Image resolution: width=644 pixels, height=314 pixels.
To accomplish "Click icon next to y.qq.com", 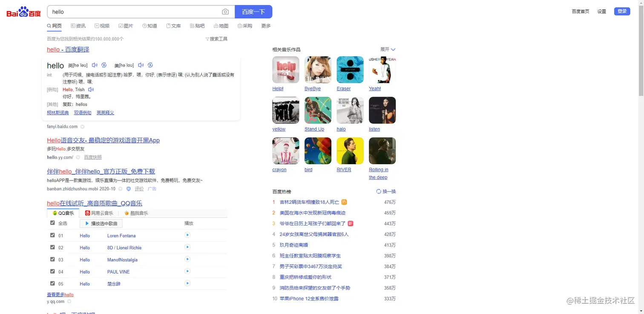I will [x=69, y=302].
